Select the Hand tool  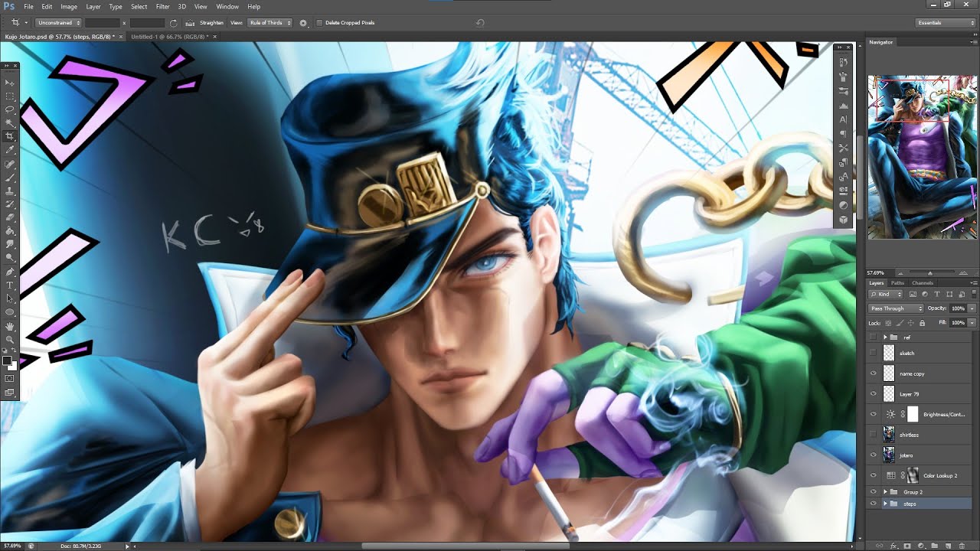pos(10,326)
